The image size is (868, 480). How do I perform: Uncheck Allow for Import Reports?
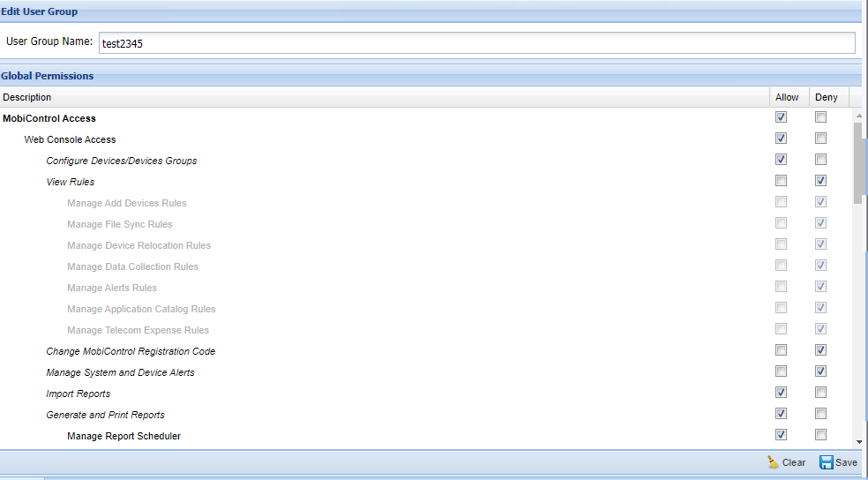point(781,393)
